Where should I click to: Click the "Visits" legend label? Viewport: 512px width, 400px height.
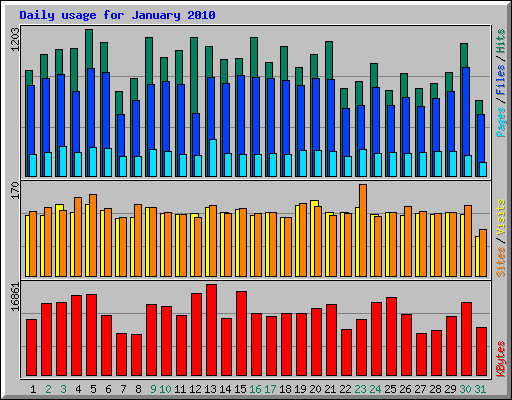click(500, 217)
